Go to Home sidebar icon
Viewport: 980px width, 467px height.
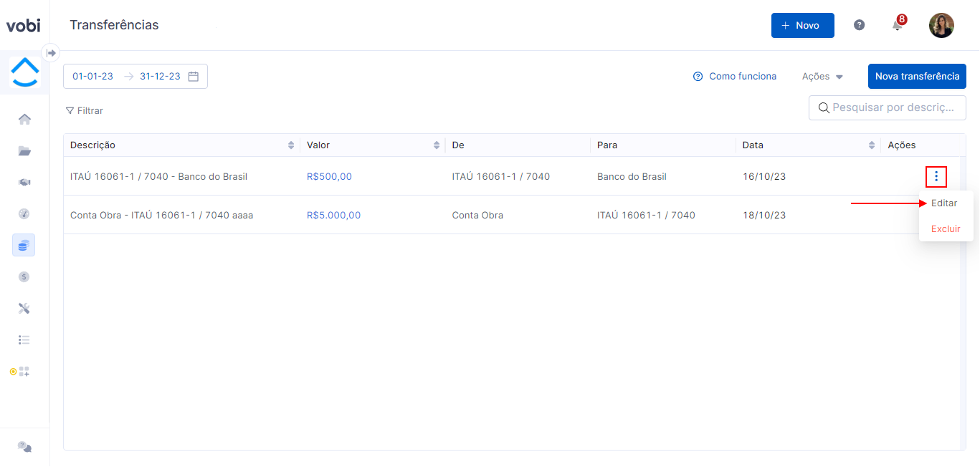pos(24,119)
